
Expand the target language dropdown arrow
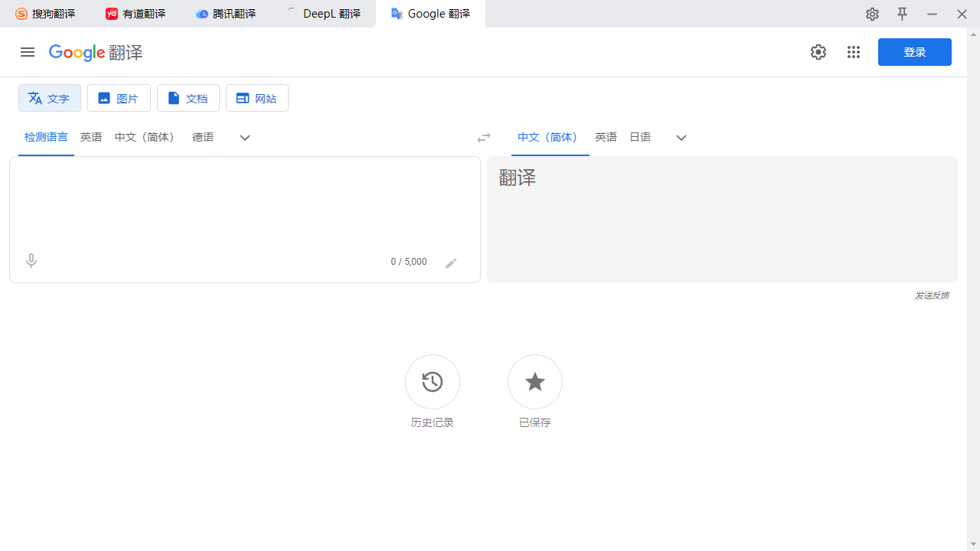coord(681,137)
